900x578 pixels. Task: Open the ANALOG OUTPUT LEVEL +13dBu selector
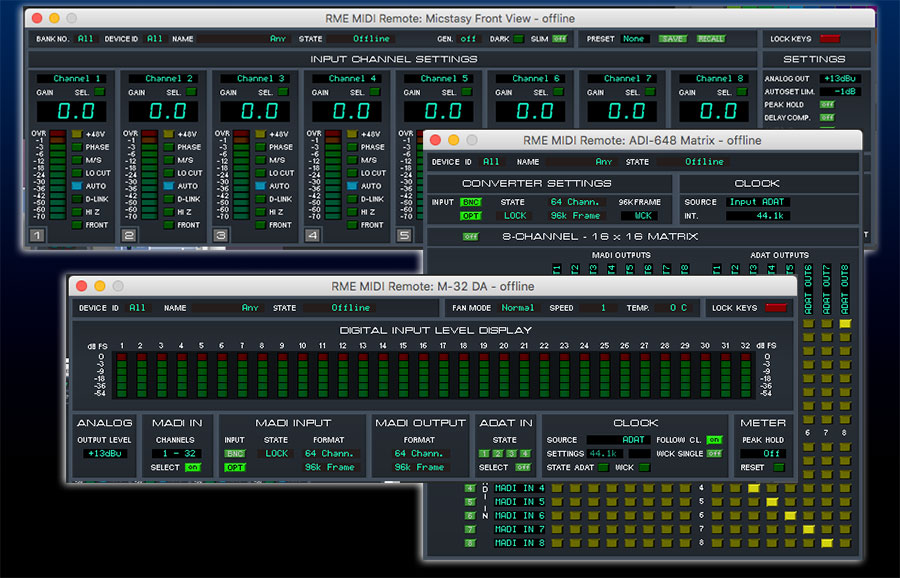click(104, 454)
